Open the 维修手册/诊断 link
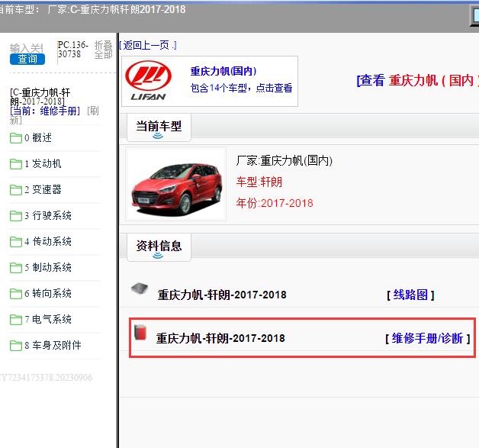Image resolution: width=479 pixels, height=448 pixels. coord(427,339)
